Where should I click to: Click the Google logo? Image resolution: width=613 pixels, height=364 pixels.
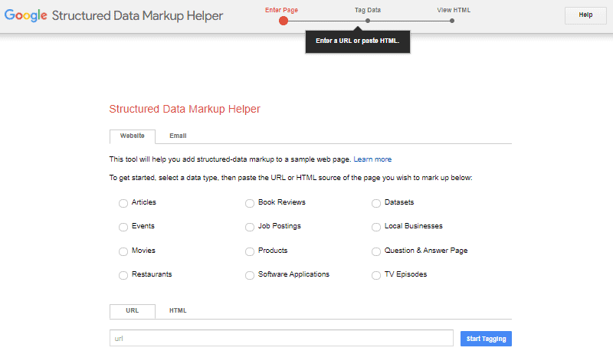tap(26, 15)
